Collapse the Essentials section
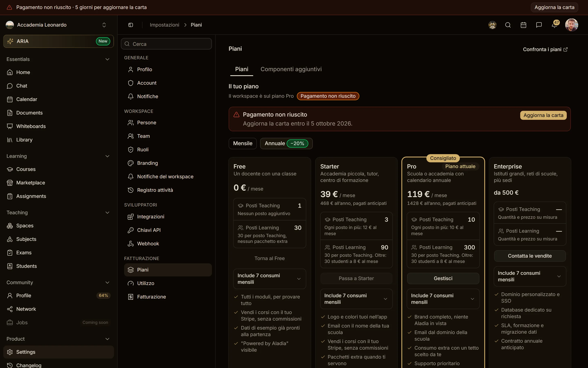This screenshot has height=368, width=588. pyautogui.click(x=59, y=59)
